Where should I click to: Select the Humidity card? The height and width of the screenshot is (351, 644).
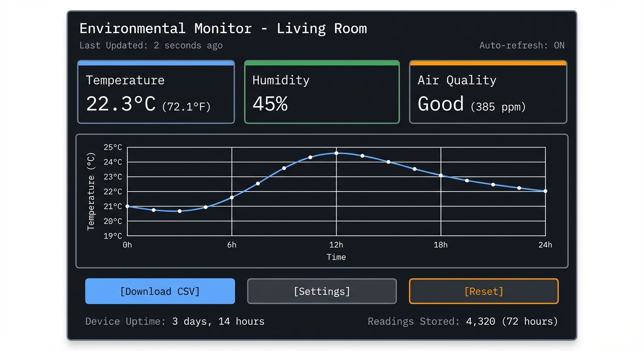pyautogui.click(x=322, y=91)
